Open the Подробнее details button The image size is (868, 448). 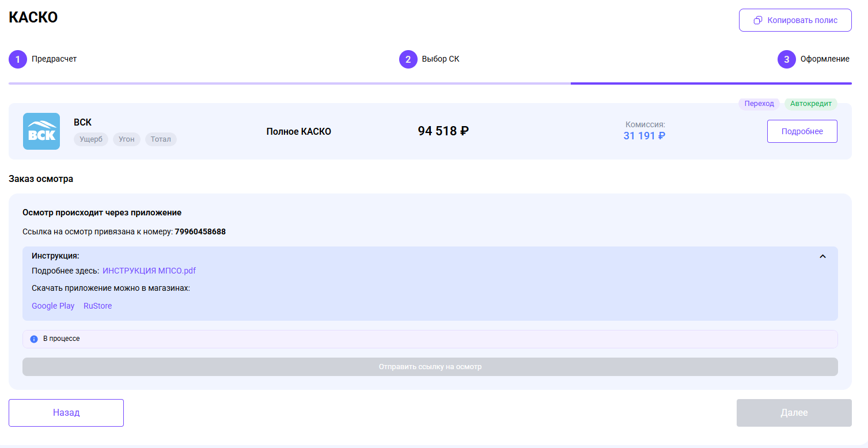tap(802, 131)
